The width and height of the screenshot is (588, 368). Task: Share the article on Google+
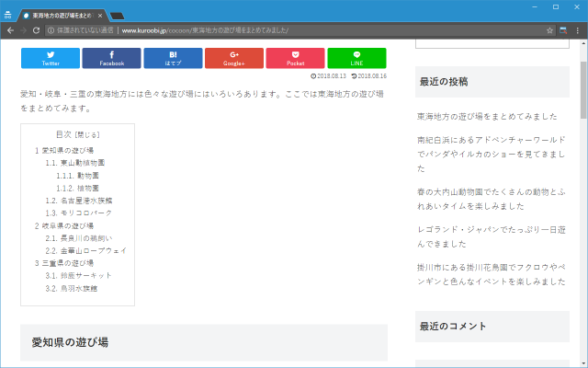pos(234,59)
